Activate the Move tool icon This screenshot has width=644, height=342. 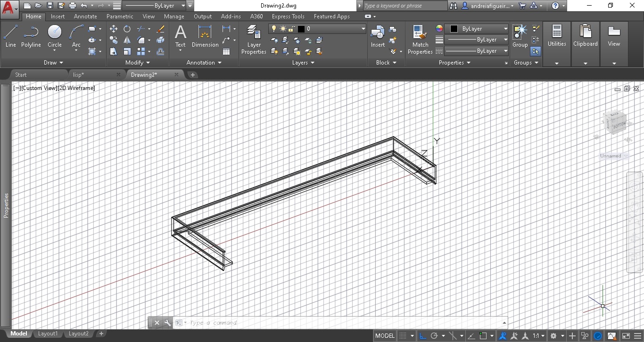coord(114,29)
